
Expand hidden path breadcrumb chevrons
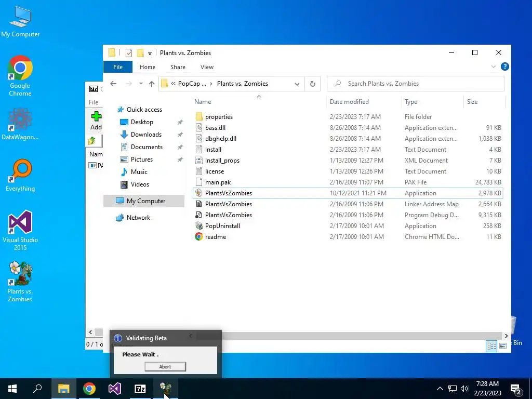[x=173, y=84]
